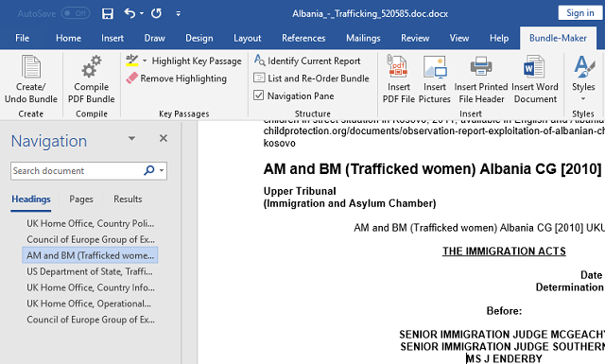Image resolution: width=605 pixels, height=364 pixels.
Task: Click the Highlight Key Passage label
Action: (x=197, y=61)
